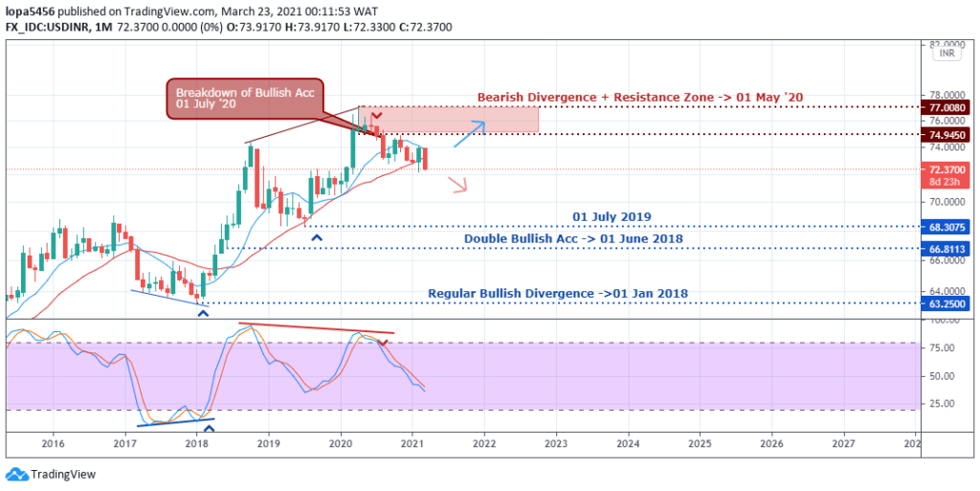Click the red down-chevron in the oscillator pane

384,343
